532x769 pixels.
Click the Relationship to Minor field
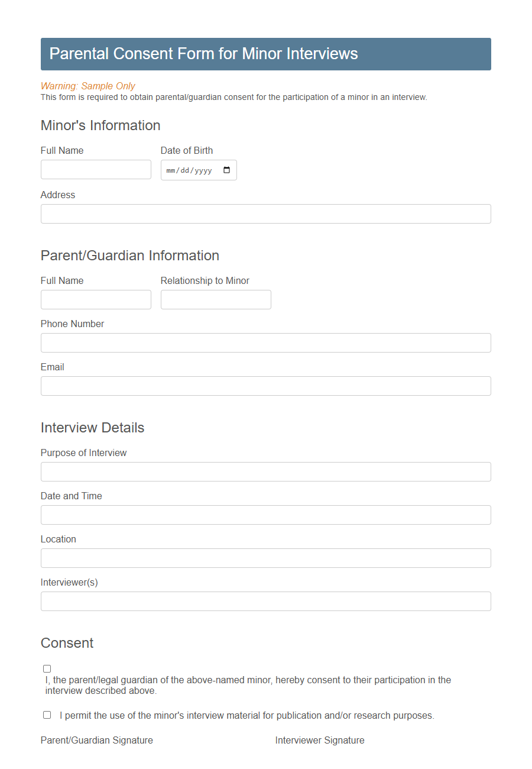click(216, 299)
